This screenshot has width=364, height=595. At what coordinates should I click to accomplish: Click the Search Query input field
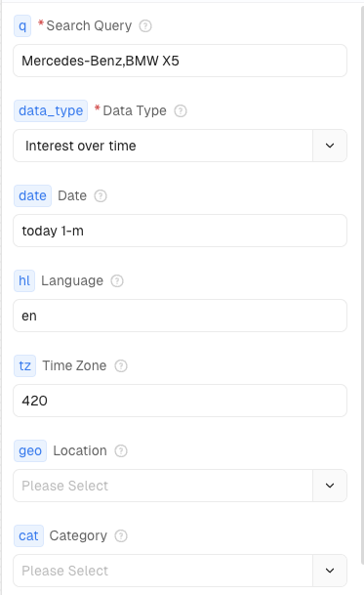[181, 61]
